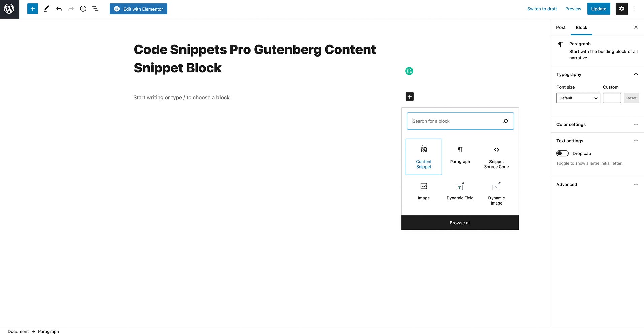Image resolution: width=644 pixels, height=334 pixels.
Task: Click the Grammarly green icon
Action: point(409,71)
